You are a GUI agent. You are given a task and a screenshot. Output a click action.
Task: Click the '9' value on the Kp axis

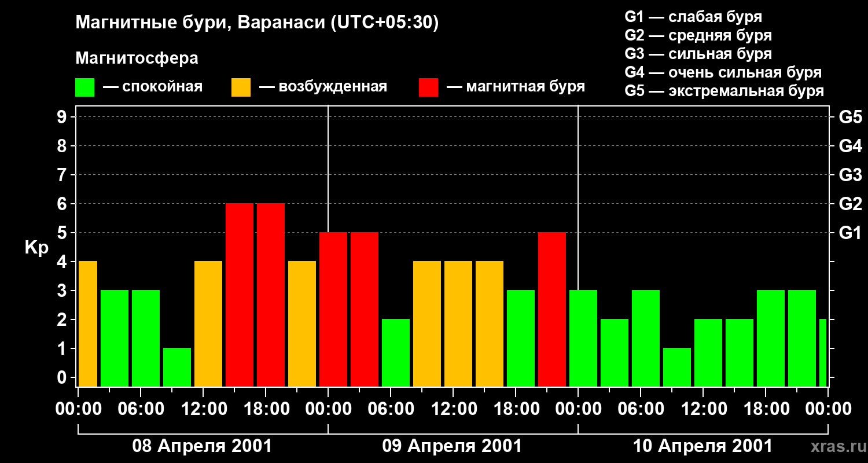coord(62,117)
